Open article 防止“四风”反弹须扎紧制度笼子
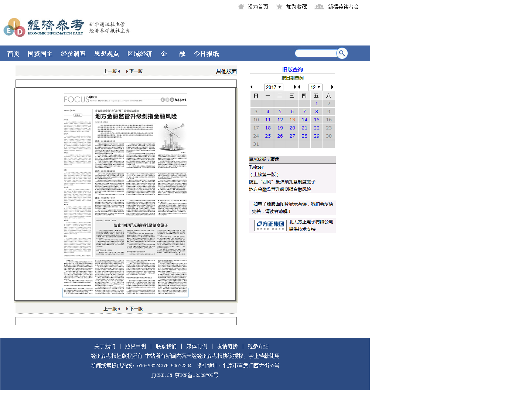The image size is (532, 398). [282, 182]
